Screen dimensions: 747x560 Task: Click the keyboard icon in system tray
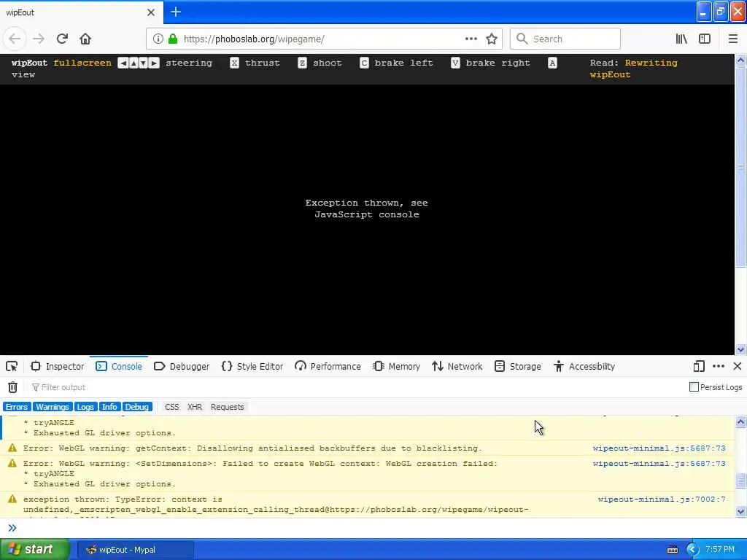click(673, 550)
